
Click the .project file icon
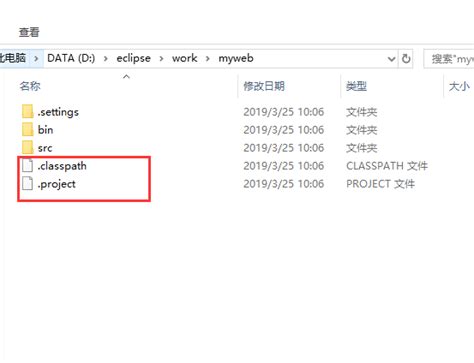(x=28, y=183)
